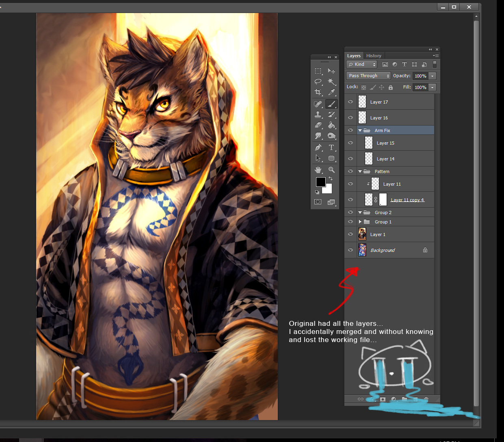The height and width of the screenshot is (442, 504).
Task: Filter layers by adjustment layers icon
Action: [395, 64]
